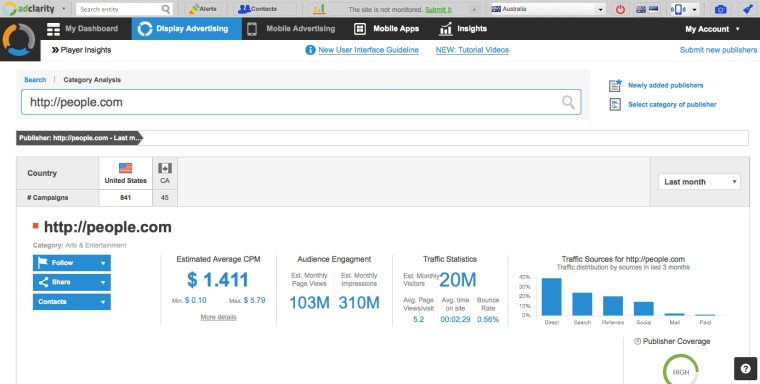
Task: Open the My Dashboard tab
Action: pyautogui.click(x=82, y=29)
